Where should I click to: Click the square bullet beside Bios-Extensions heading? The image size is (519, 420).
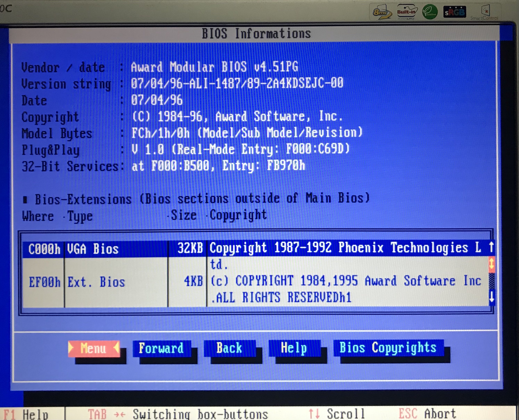(x=25, y=200)
